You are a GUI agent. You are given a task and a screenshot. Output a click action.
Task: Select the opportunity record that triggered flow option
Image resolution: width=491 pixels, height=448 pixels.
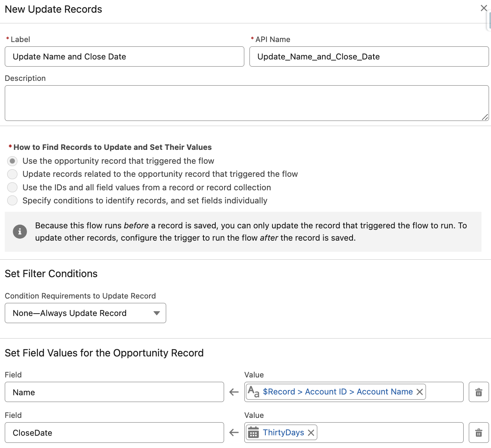point(12,161)
